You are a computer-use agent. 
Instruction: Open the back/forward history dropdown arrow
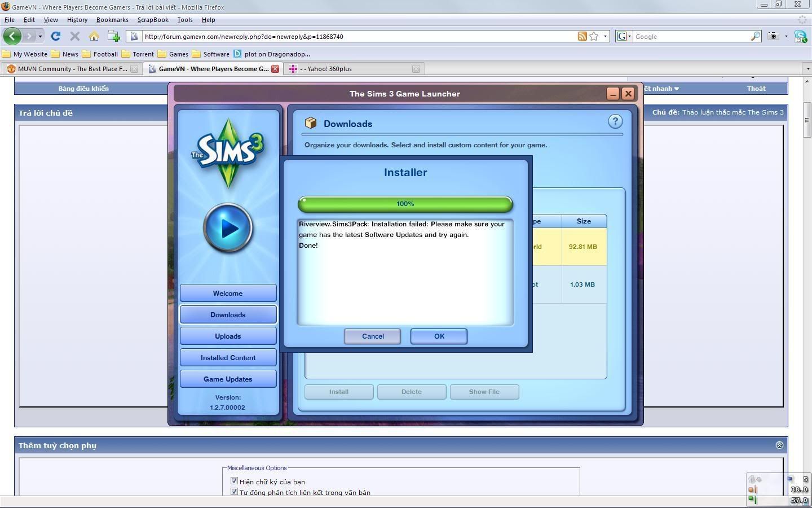(x=40, y=37)
